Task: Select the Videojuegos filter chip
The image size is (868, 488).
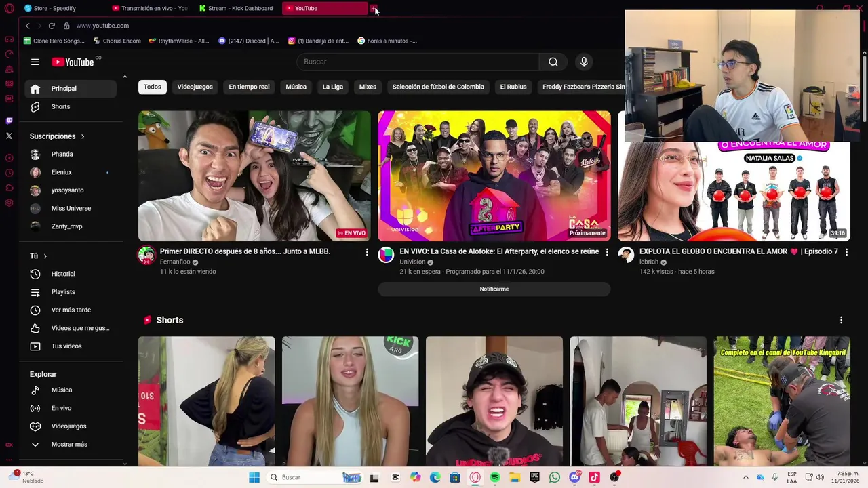Action: pyautogui.click(x=195, y=87)
